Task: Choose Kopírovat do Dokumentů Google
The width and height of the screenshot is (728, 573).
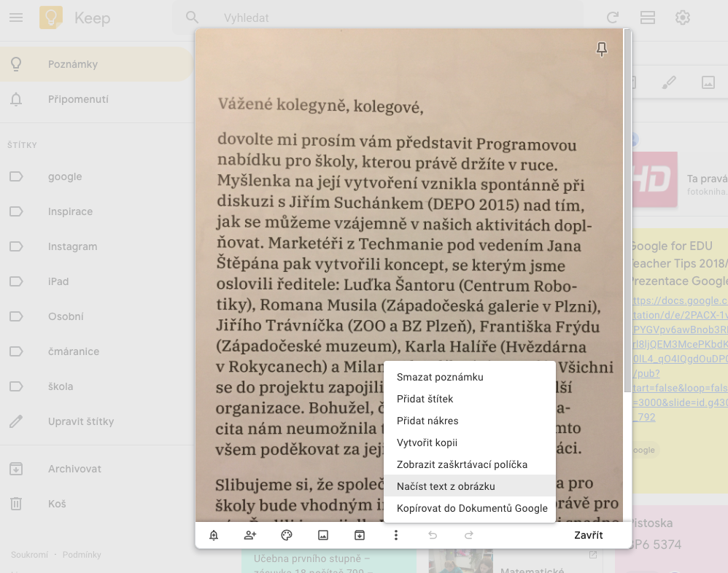Action: [469, 508]
